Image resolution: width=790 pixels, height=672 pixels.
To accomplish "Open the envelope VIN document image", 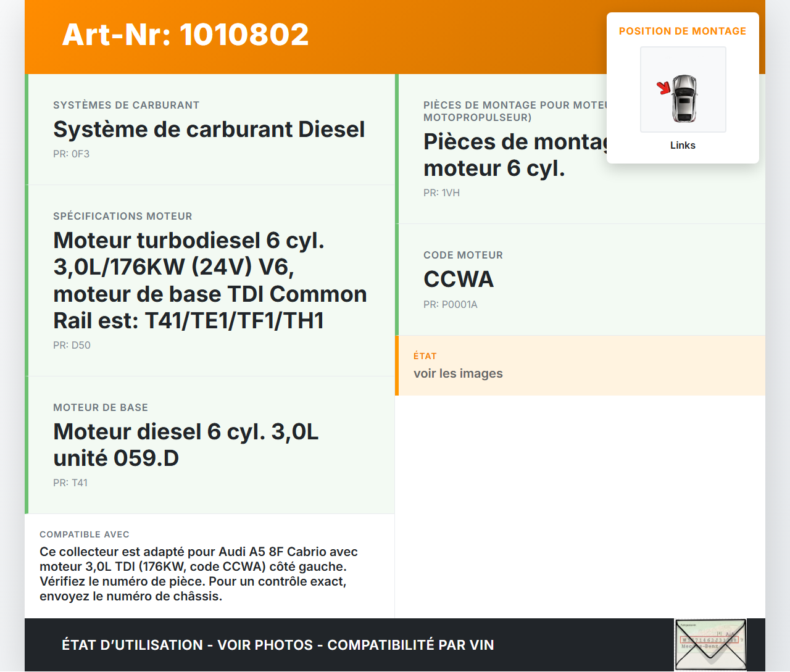I will 710,644.
